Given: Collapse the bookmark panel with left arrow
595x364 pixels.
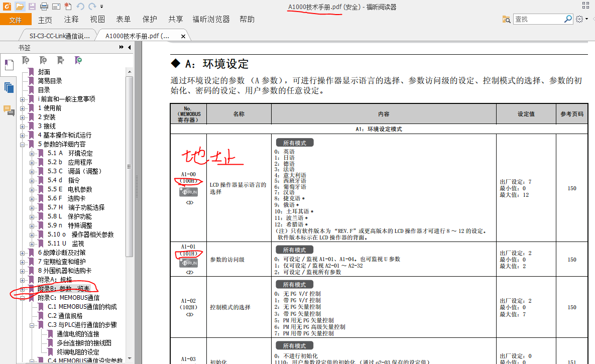Looking at the screenshot, I should (x=130, y=48).
